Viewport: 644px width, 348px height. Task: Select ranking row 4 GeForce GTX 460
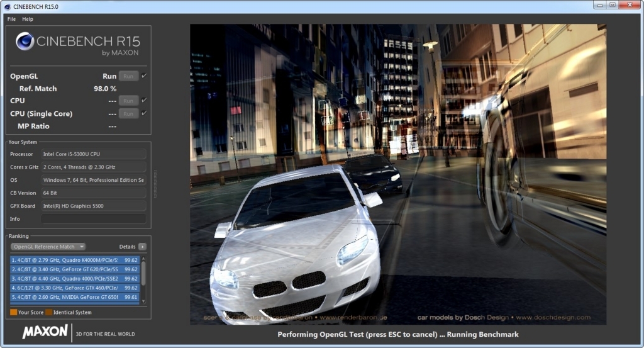75,288
